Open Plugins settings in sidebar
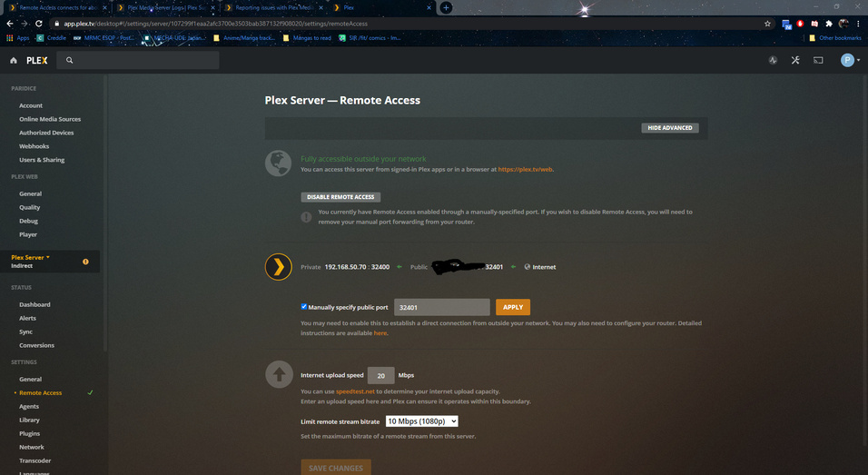 point(30,433)
